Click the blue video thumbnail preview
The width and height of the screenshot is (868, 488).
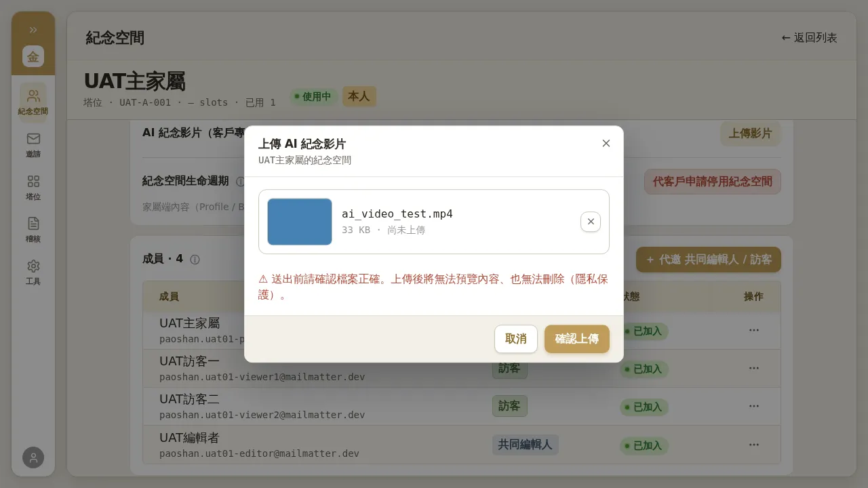[x=300, y=222]
